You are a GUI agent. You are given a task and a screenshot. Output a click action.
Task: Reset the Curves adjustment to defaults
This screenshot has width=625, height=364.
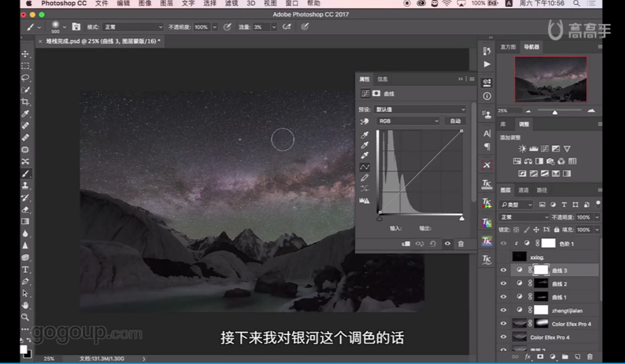point(433,244)
